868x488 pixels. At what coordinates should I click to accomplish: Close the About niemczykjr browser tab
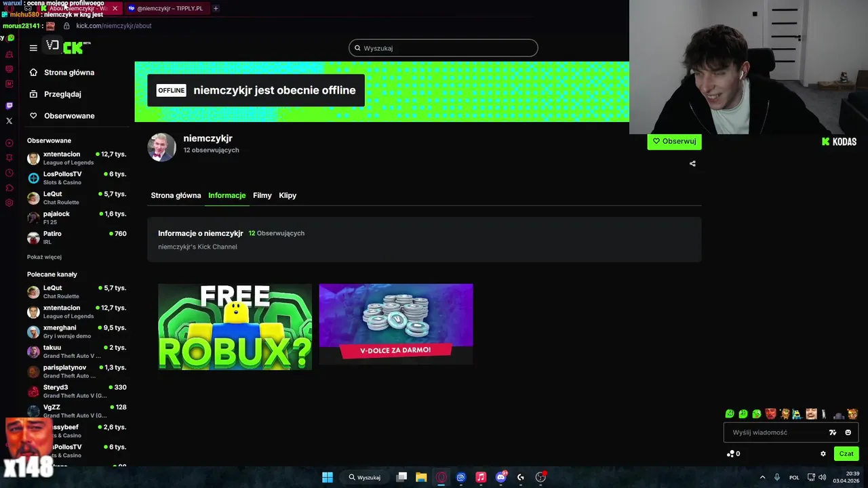pyautogui.click(x=115, y=8)
